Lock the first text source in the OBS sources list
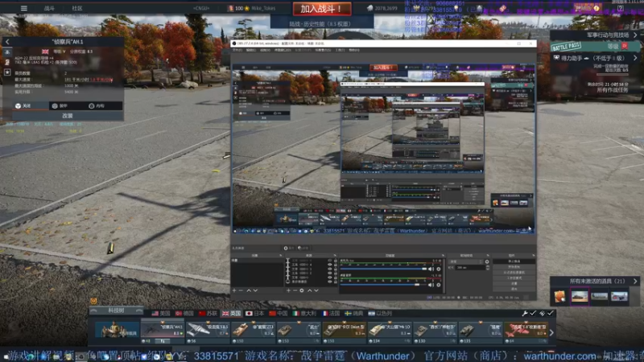This screenshot has height=362, width=644. (x=335, y=260)
